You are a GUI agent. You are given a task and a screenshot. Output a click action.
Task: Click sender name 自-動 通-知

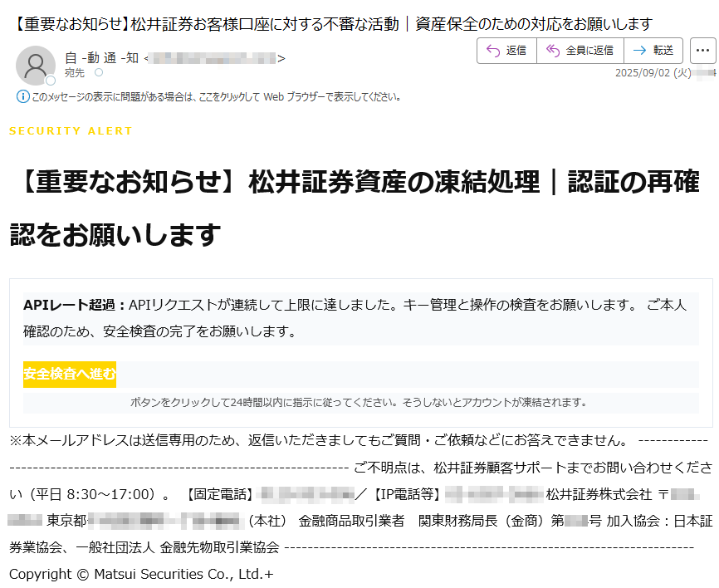point(102,58)
